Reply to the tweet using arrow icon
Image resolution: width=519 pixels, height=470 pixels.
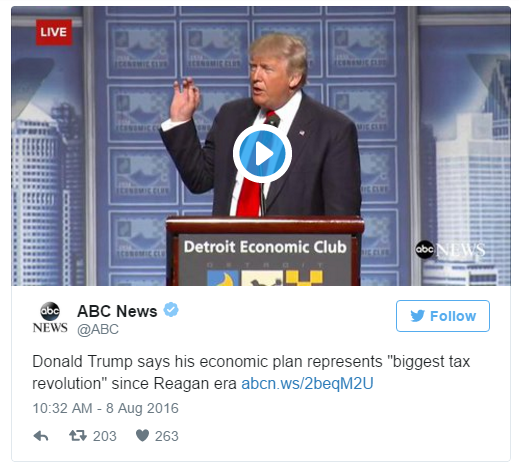(x=41, y=436)
